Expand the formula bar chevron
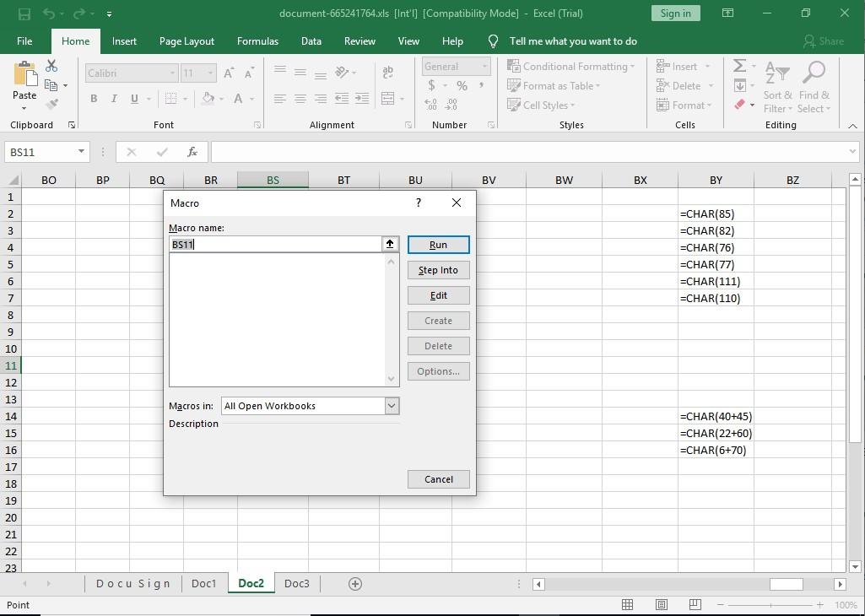 click(x=852, y=152)
